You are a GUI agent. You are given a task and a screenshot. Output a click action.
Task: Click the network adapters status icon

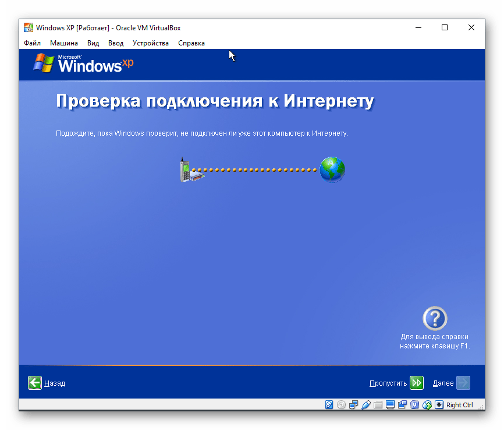point(354,404)
